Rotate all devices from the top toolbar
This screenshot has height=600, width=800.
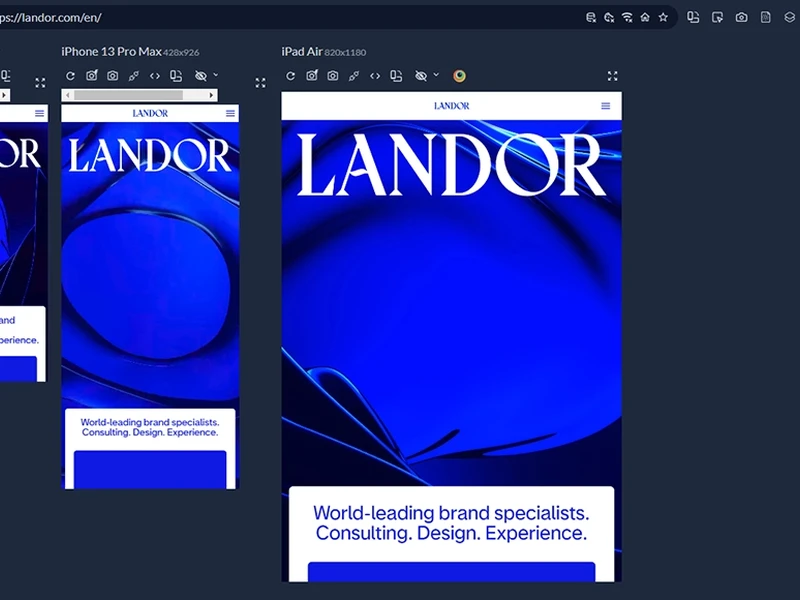[693, 17]
